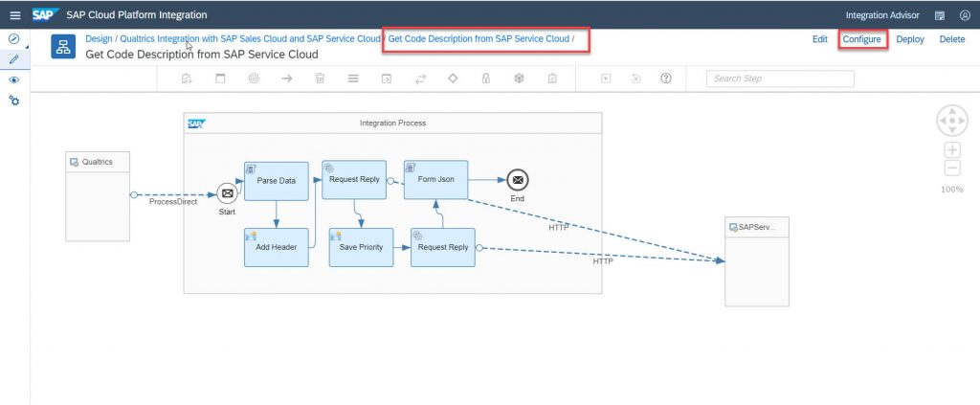This screenshot has width=980, height=405.
Task: Open the Design pencil sidebar icon
Action: click(13, 60)
